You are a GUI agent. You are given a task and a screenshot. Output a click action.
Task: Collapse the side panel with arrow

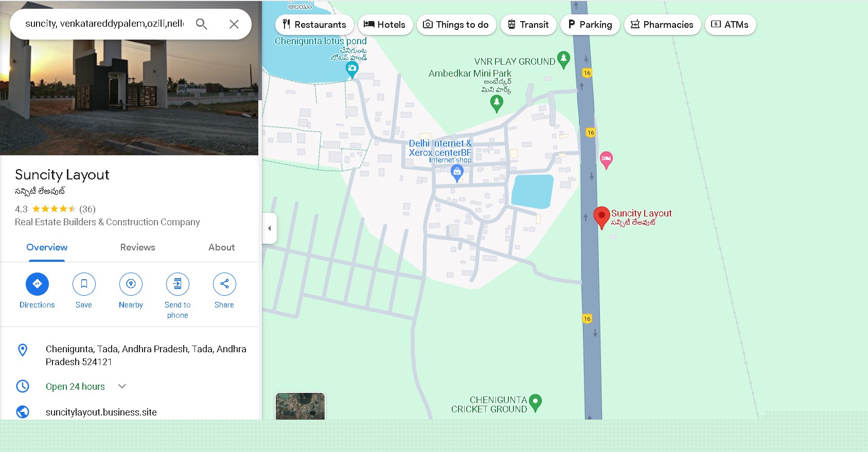tap(269, 228)
